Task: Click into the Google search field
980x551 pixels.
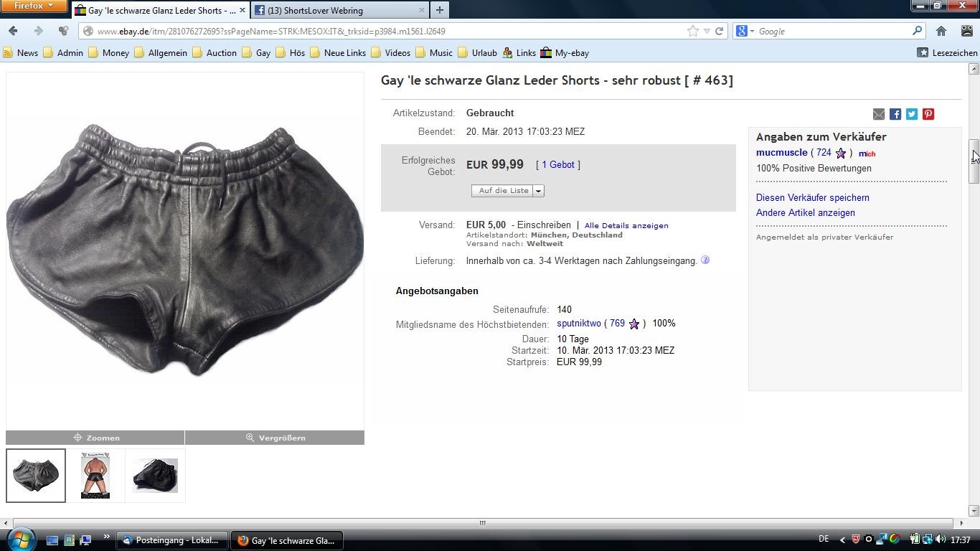Action: (x=832, y=31)
